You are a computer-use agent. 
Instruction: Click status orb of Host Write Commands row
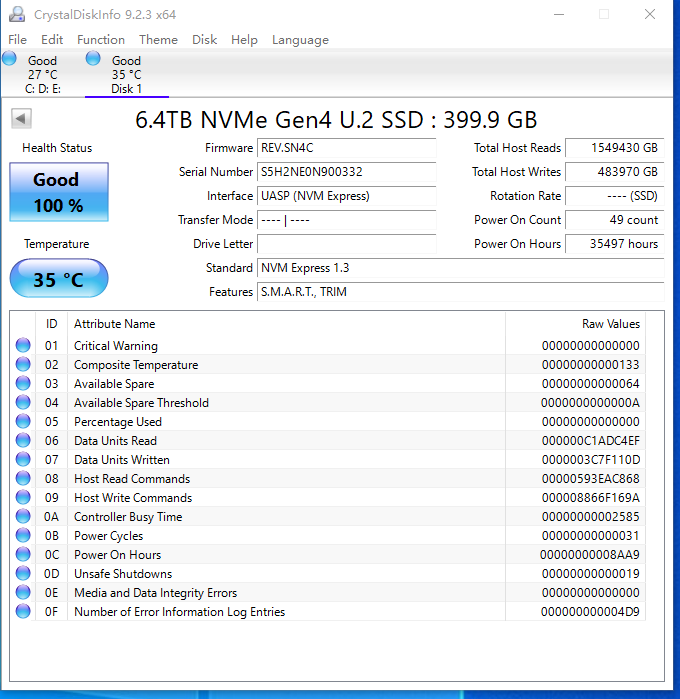[x=23, y=498]
